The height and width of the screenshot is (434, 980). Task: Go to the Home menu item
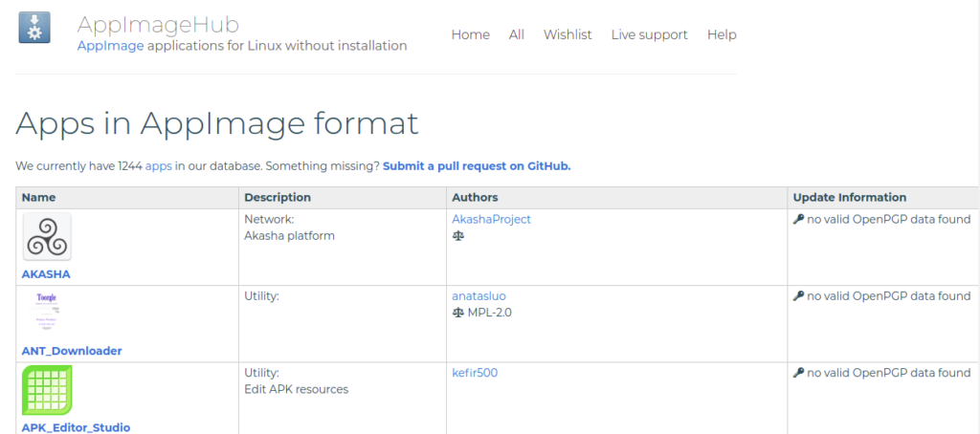tap(470, 34)
